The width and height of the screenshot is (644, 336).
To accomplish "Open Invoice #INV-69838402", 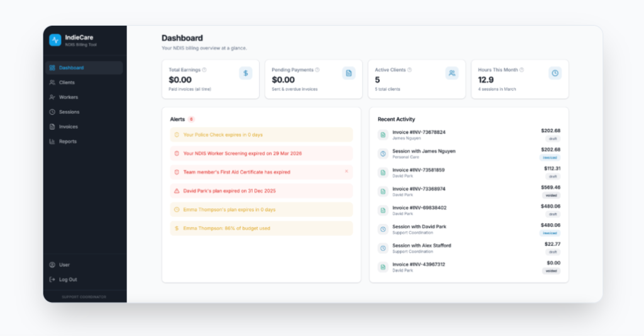I will pos(469,210).
